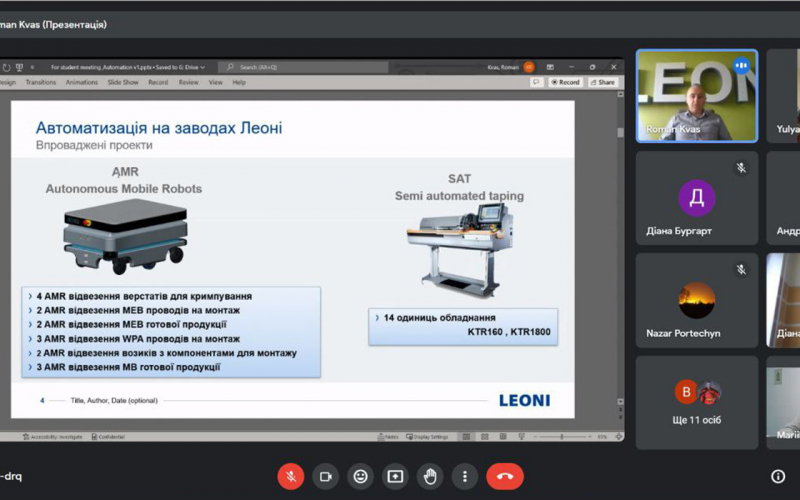This screenshot has height=500, width=800.
Task: Click '3 AMR відвезення WPA проводів на монтаж' line
Action: coord(138,339)
